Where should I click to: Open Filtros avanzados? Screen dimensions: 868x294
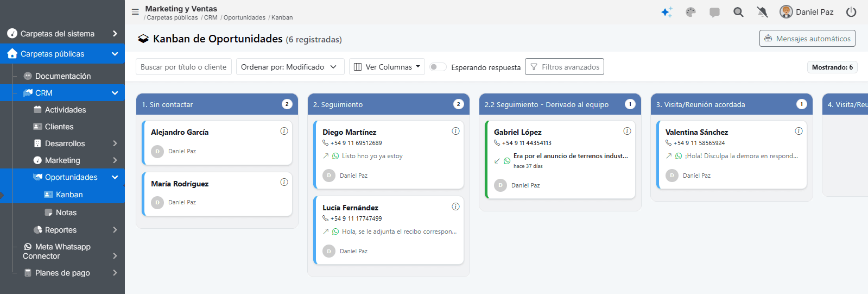tap(565, 67)
